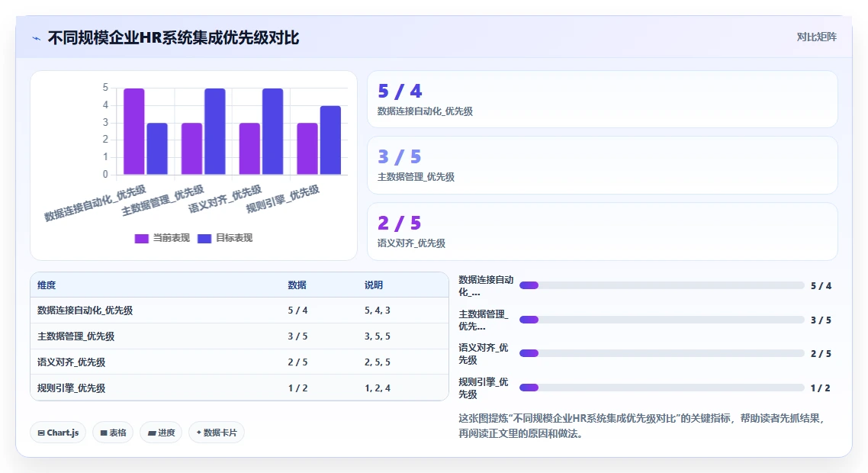Click the purple 语义对齐 current bar in chart
868x473 pixels.
[249, 149]
